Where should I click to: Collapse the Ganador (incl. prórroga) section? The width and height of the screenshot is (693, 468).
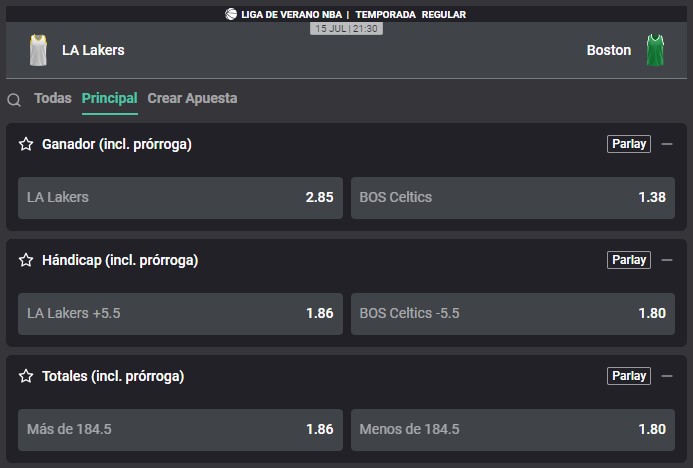click(x=667, y=144)
